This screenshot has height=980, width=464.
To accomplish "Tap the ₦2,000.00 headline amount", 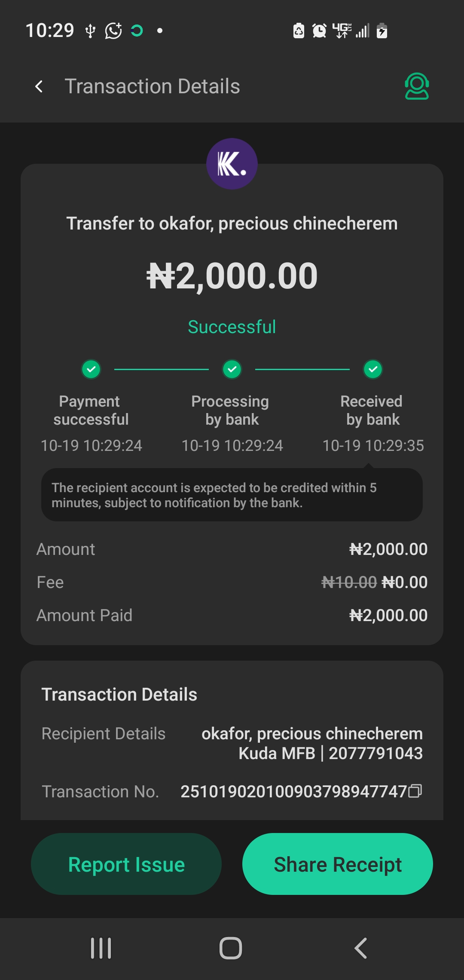I will tap(232, 276).
